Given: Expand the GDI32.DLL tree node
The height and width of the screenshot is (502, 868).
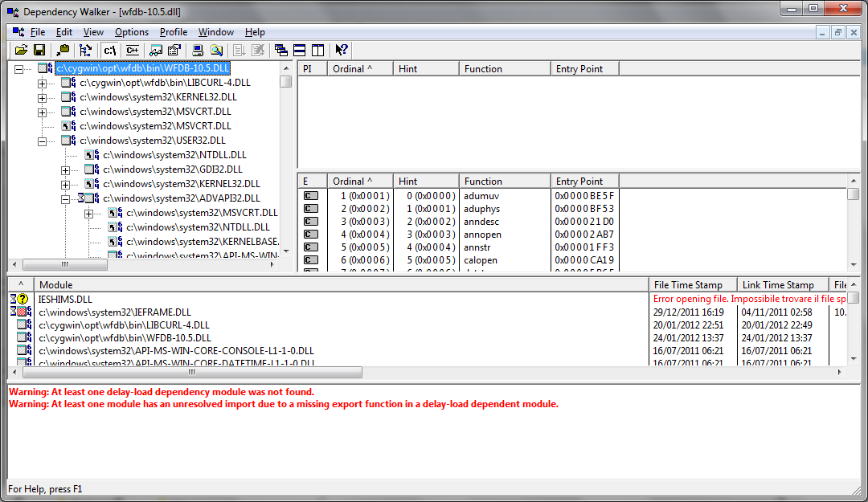Looking at the screenshot, I should [x=66, y=169].
